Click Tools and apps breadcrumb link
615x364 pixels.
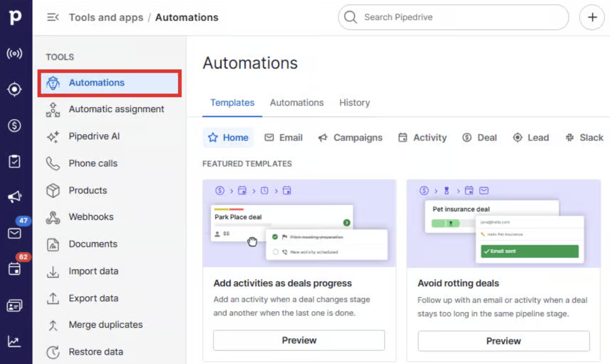tap(106, 17)
